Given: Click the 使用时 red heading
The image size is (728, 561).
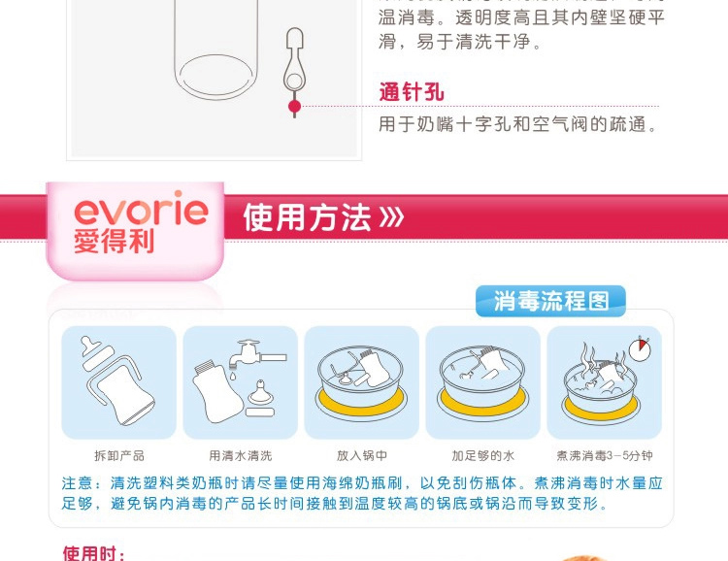Looking at the screenshot, I should (x=94, y=553).
